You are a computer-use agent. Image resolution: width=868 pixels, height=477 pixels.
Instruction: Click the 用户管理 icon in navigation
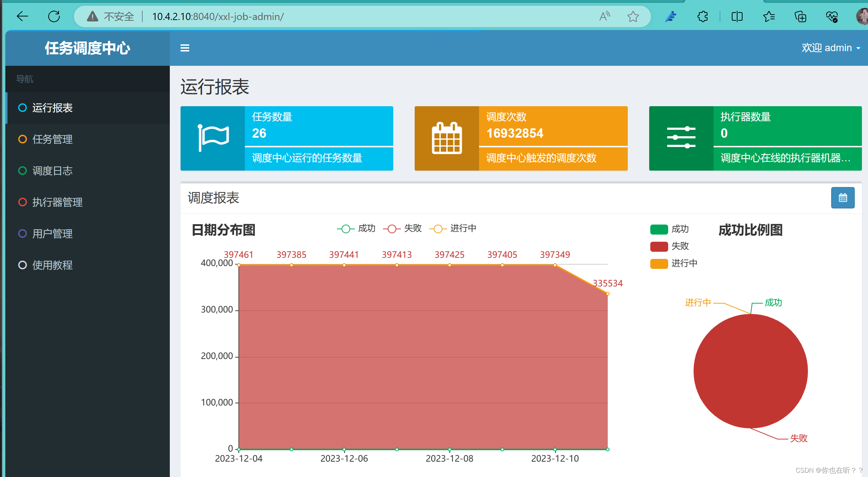23,233
